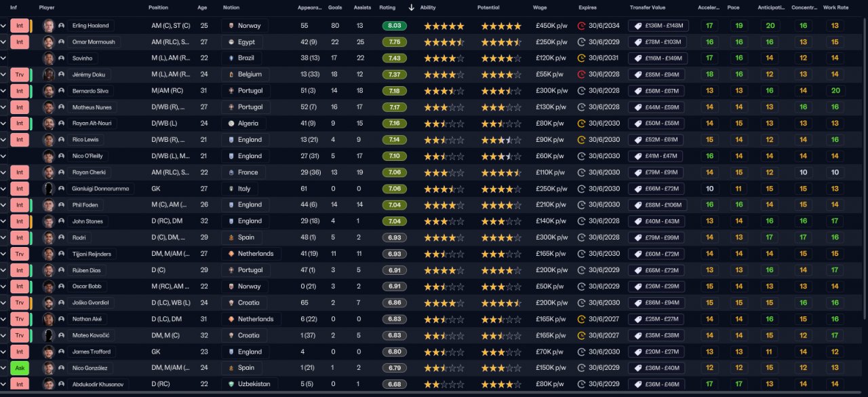Click the expiry clock icon on Nathan Aké's row

(x=581, y=319)
